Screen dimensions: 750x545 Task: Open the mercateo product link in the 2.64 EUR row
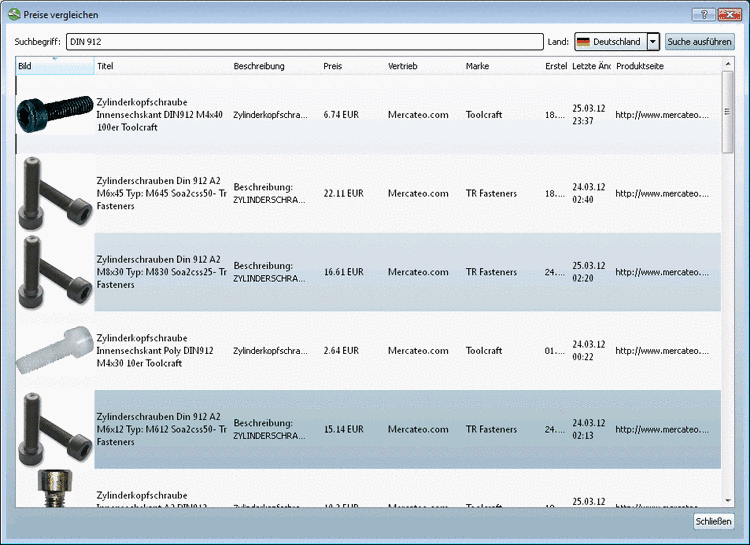pos(662,350)
